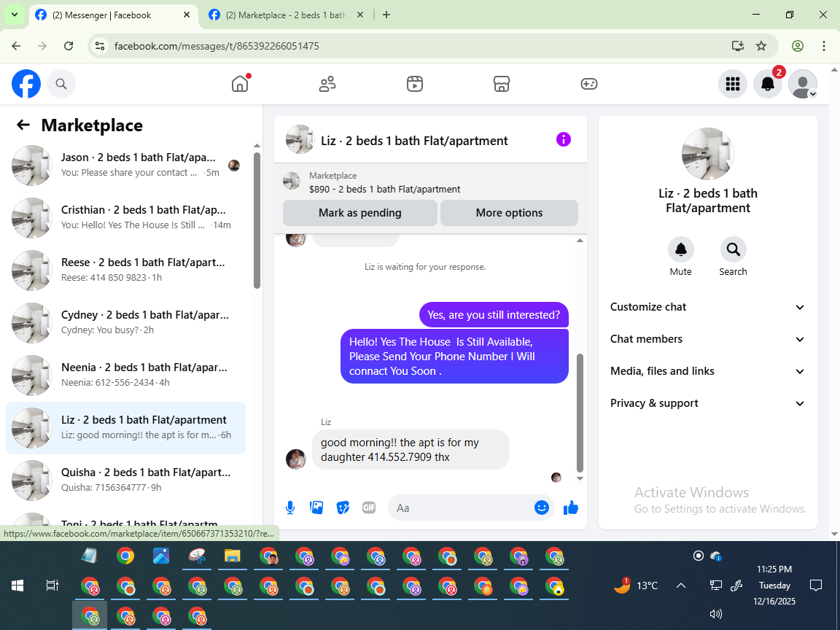Open Task View on the taskbar
The width and height of the screenshot is (840, 630).
pos(52,586)
